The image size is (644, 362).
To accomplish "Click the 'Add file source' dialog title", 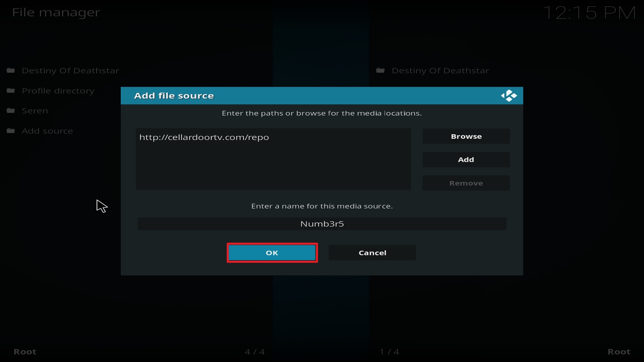I will [x=174, y=96].
